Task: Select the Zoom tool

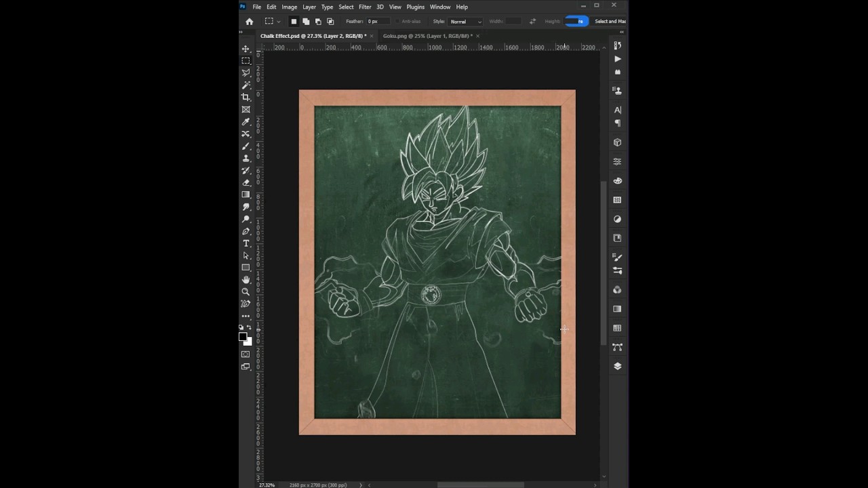Action: coord(245,292)
